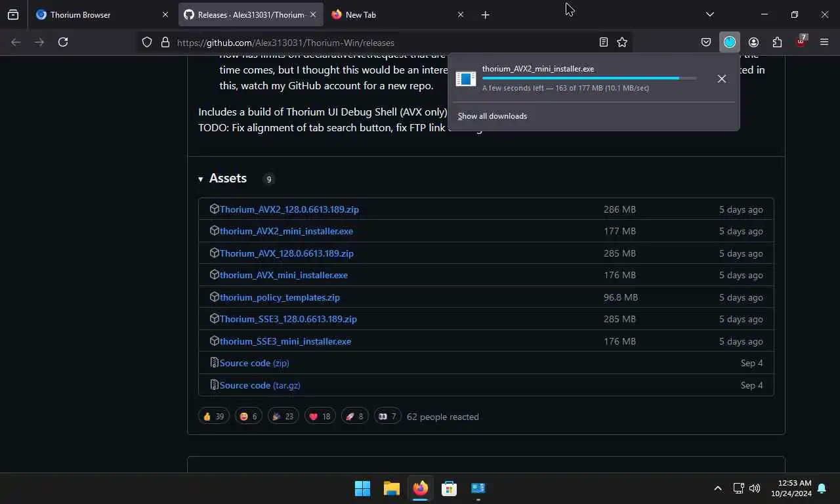Download Source code (tar.gz)
The width and height of the screenshot is (840, 504).
pos(260,385)
